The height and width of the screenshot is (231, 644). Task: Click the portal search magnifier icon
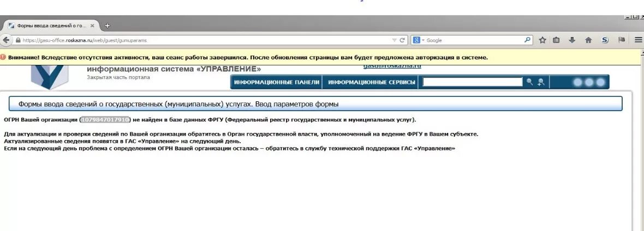point(530,82)
